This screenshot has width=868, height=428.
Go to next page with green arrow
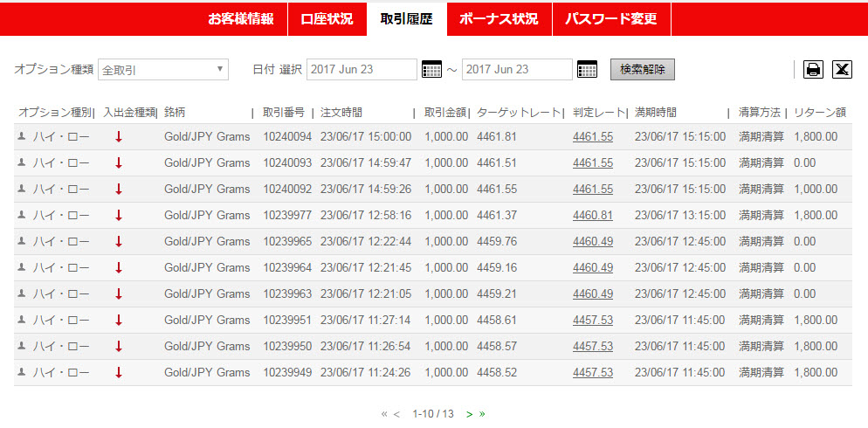tap(469, 414)
